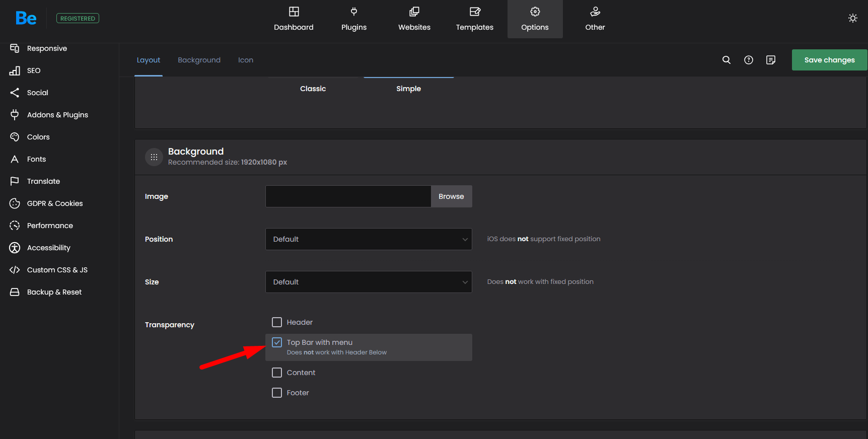Select the Simple layout option
This screenshot has height=439, width=868.
tap(408, 89)
